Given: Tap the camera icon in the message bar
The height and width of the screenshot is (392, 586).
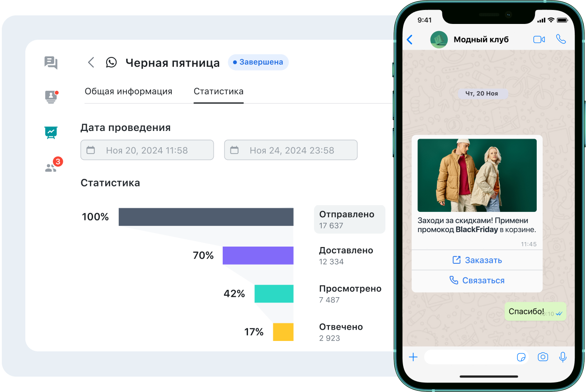Looking at the screenshot, I should (543, 357).
